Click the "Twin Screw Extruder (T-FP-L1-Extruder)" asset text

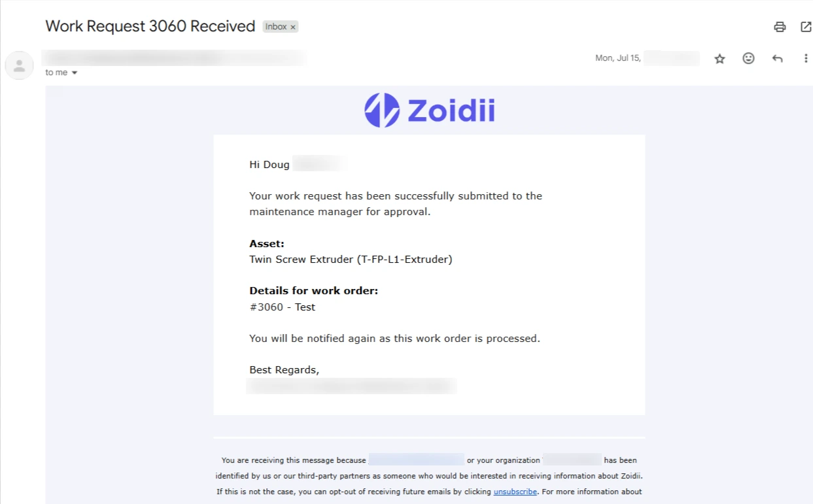[351, 260]
